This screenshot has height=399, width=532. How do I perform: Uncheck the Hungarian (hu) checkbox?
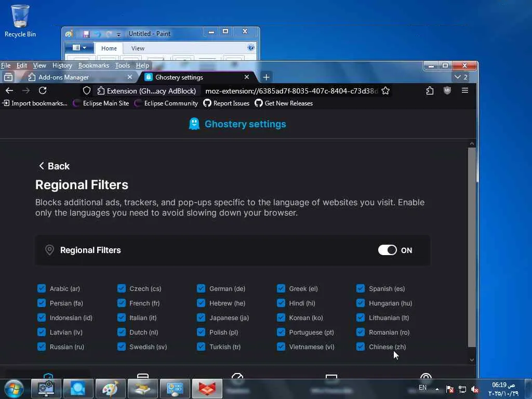coord(361,303)
